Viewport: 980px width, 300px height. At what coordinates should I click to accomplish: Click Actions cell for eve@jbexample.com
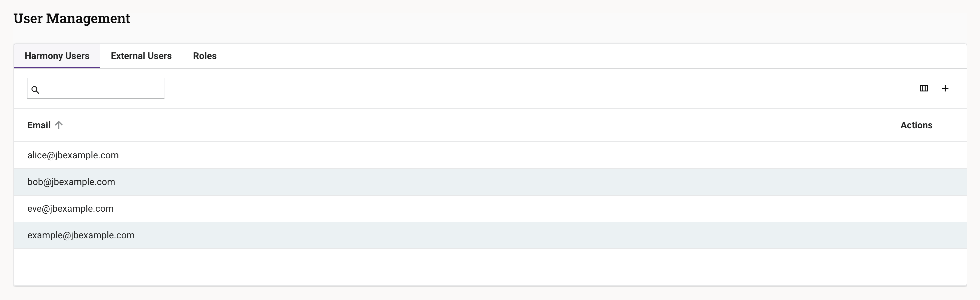point(916,208)
